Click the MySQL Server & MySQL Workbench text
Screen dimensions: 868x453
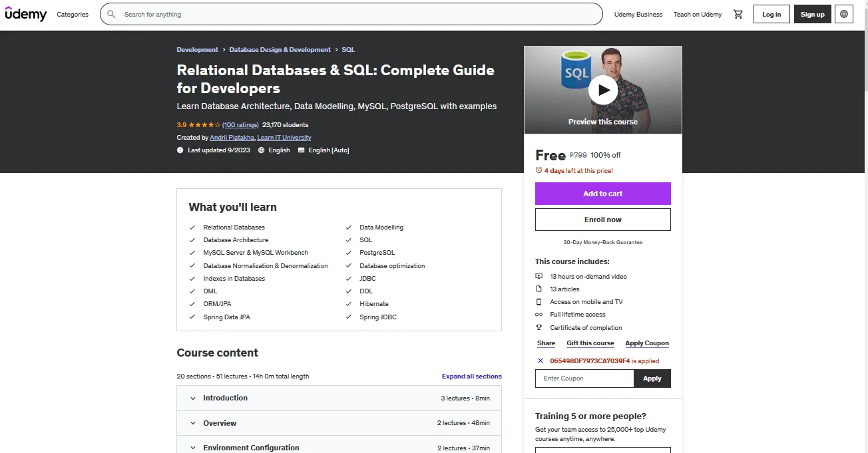coord(256,253)
